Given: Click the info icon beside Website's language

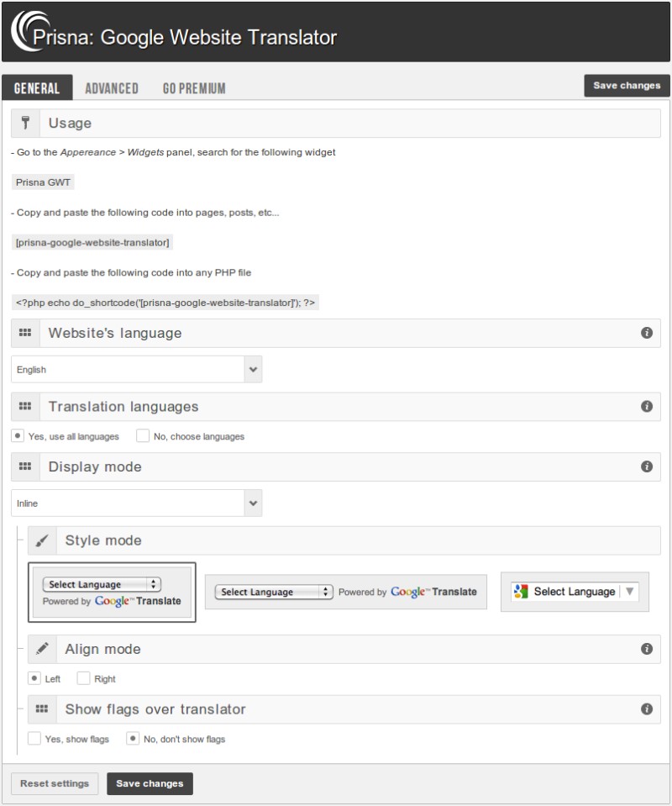Looking at the screenshot, I should point(647,333).
